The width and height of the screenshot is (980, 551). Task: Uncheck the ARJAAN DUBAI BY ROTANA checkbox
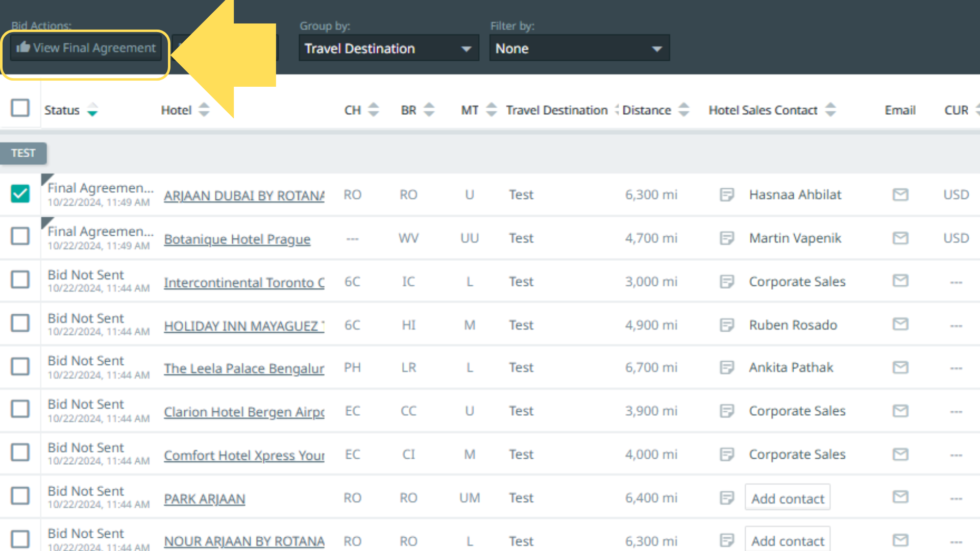20,194
